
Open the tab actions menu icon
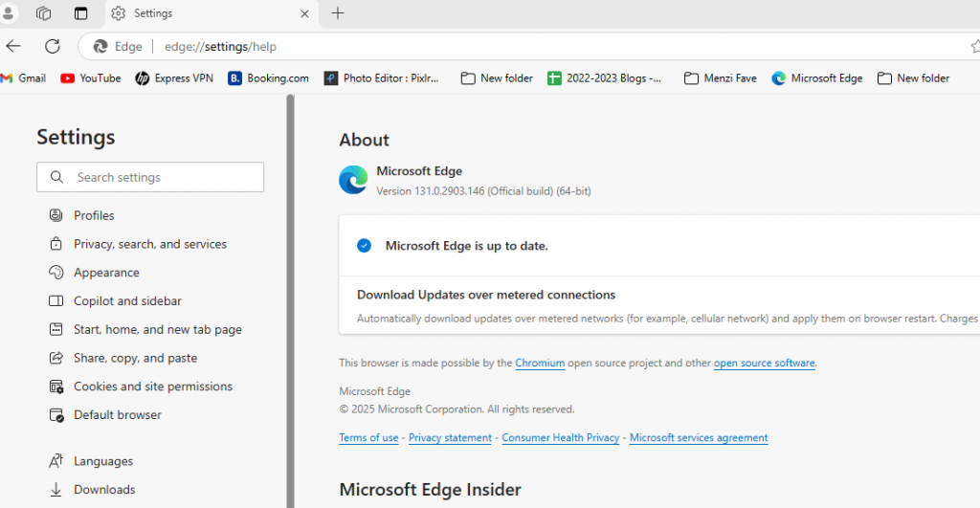point(80,13)
